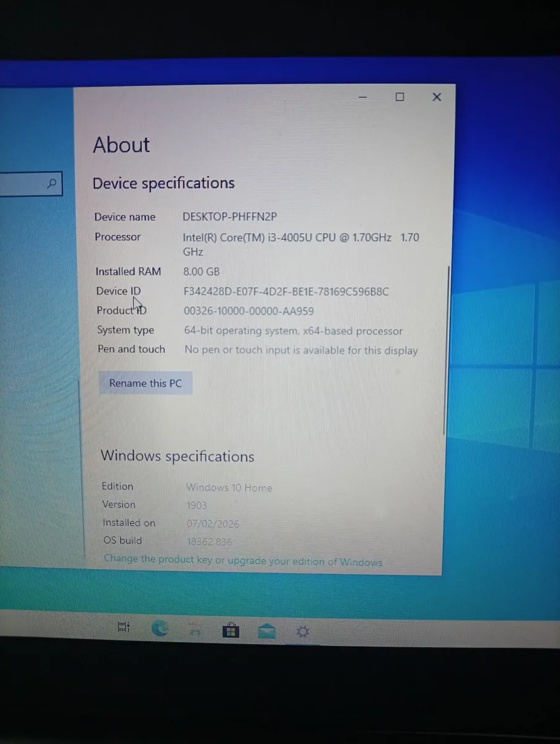Screen dimensions: 560x744
Task: Minimize the Settings window
Action: click(362, 97)
